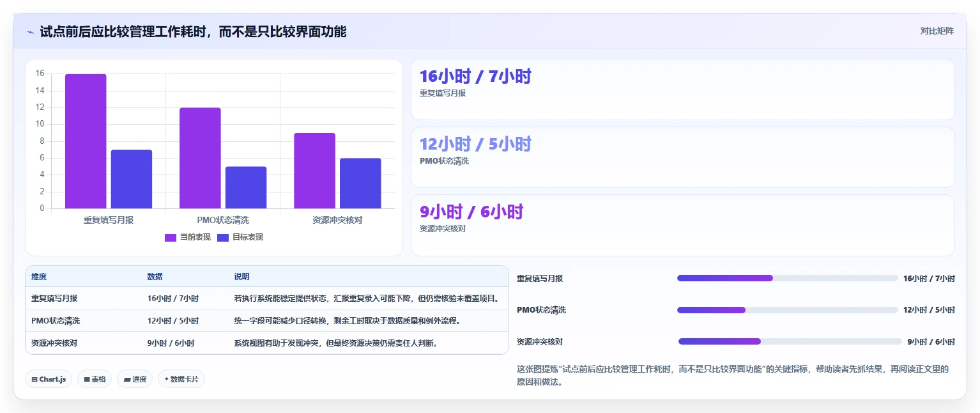This screenshot has width=980, height=413.
Task: Click the 资源冲突核对 label beside its progress bar
Action: click(x=540, y=342)
